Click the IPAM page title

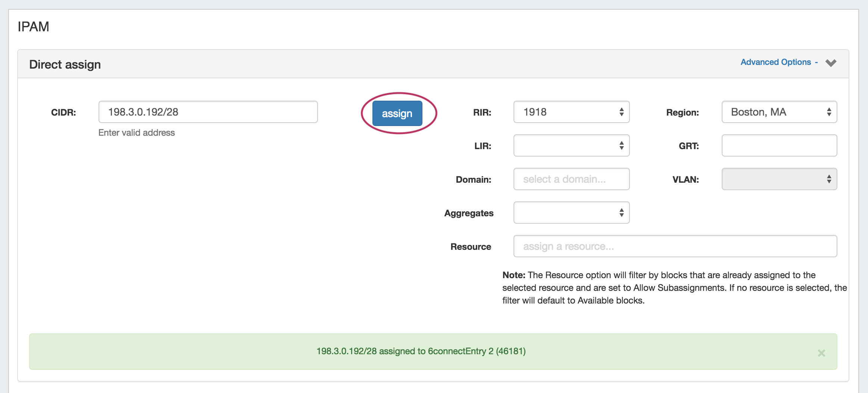coord(33,27)
